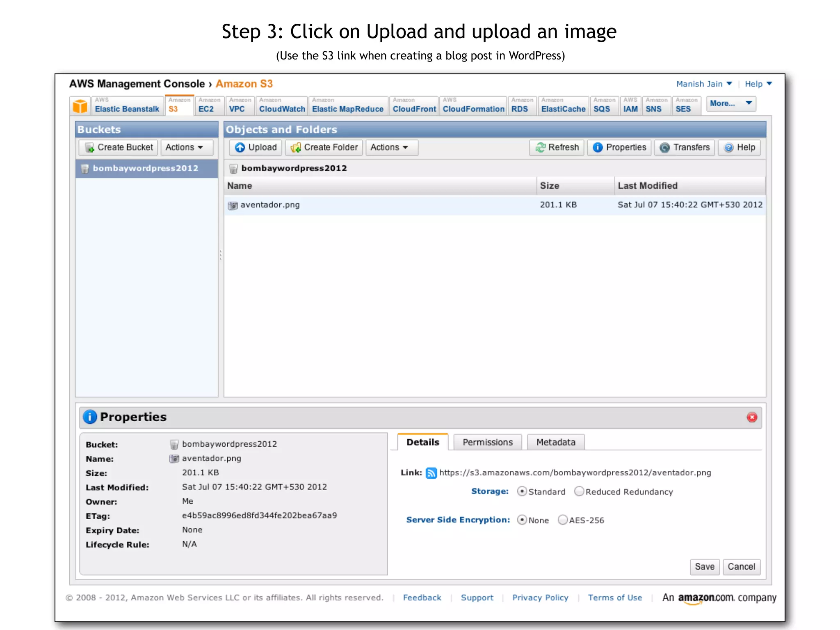Select the bombaywordpress2012 bucket in the list
This screenshot has height=630, width=840.
[x=147, y=169]
